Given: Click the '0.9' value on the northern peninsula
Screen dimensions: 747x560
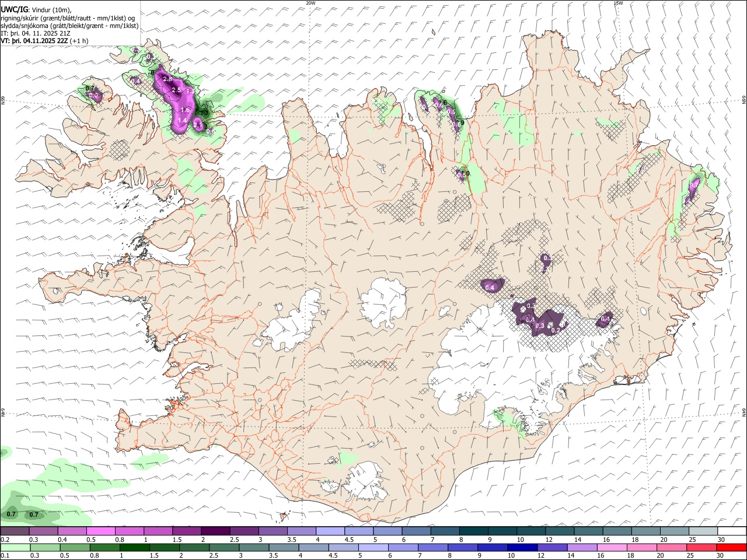Looking at the screenshot, I should coord(459,123).
